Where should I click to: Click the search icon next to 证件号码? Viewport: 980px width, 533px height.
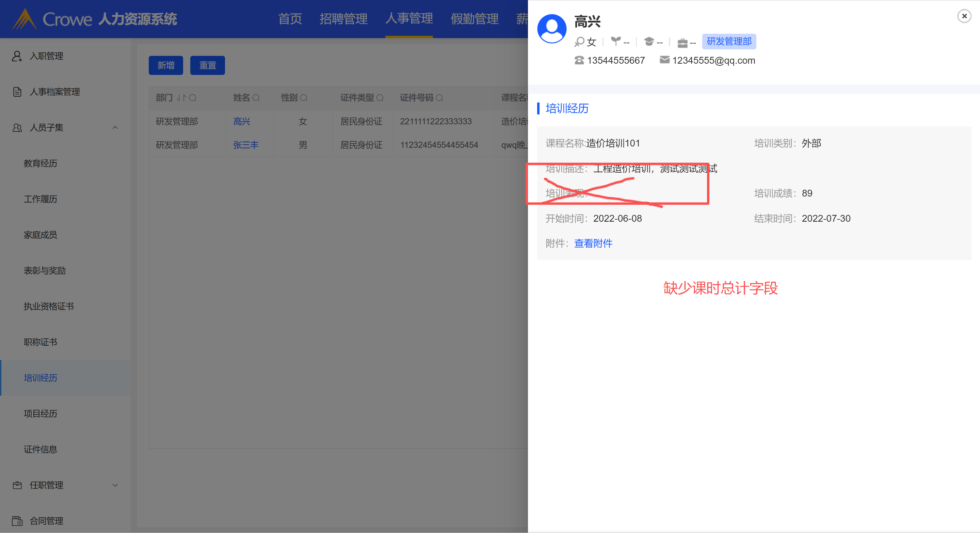[x=439, y=98]
